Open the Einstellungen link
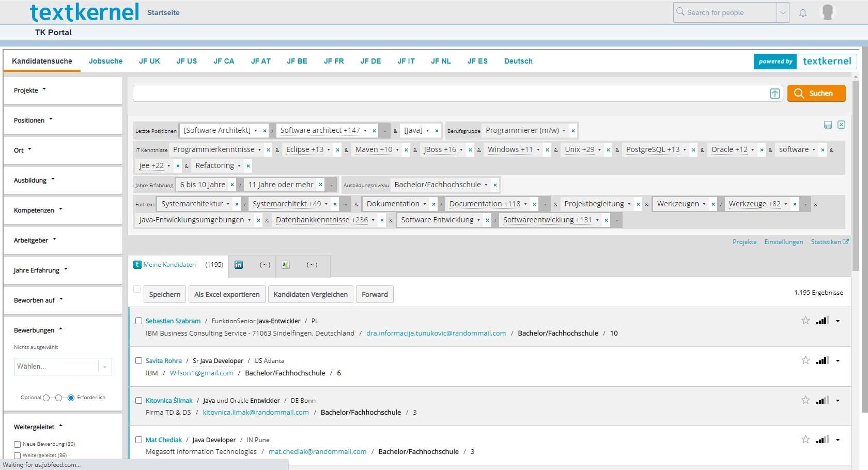 coord(784,242)
